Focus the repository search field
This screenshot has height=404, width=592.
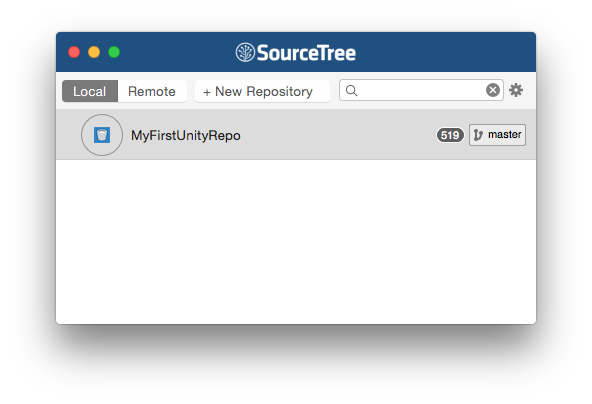click(421, 90)
